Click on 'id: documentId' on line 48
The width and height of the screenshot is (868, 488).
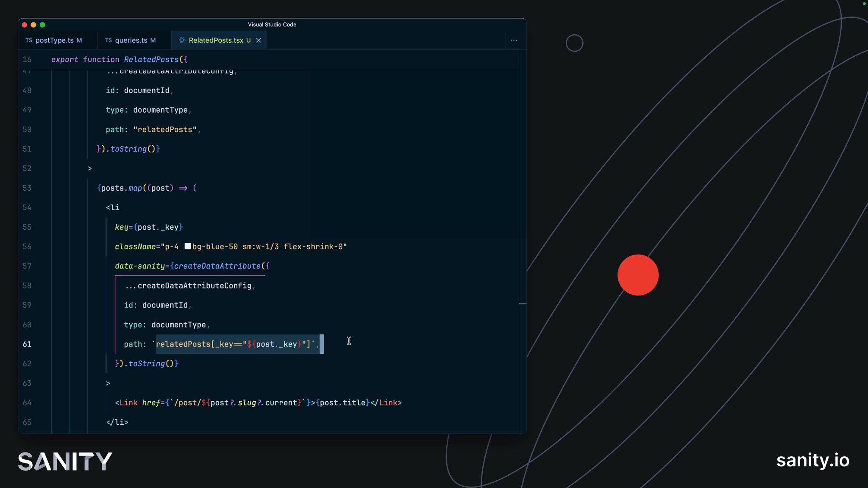coord(138,90)
